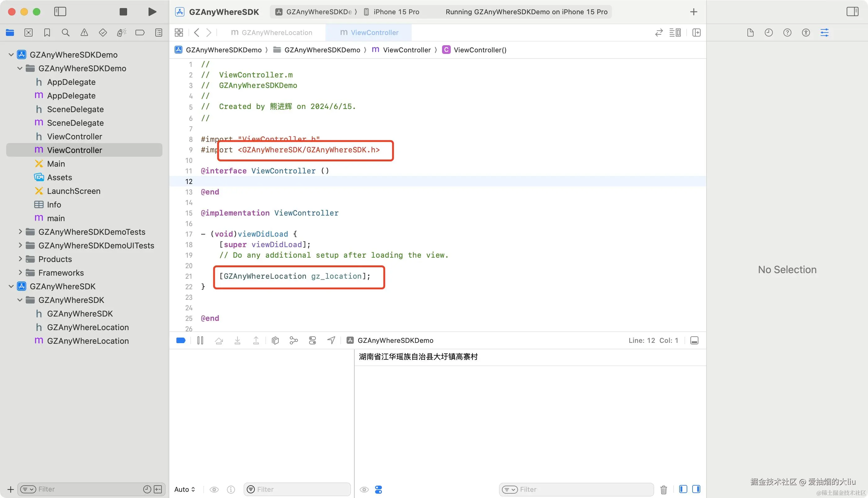Open the Assets catalog

84,177
